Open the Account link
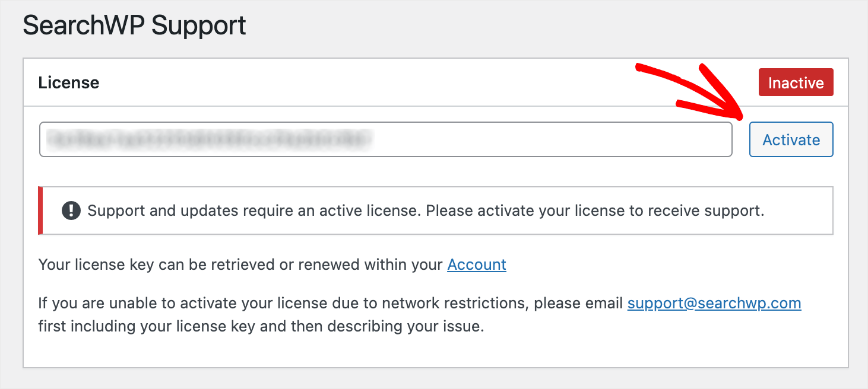The width and height of the screenshot is (868, 389). 476,264
